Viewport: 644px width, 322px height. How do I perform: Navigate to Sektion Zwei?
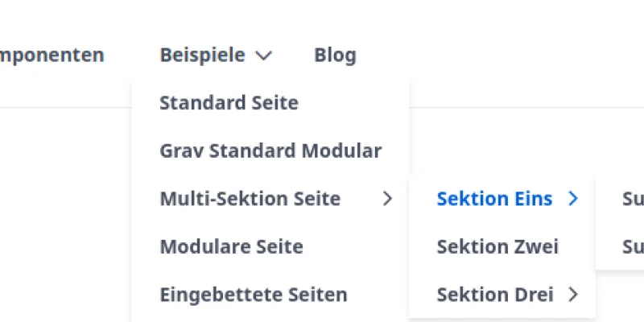pos(497,246)
